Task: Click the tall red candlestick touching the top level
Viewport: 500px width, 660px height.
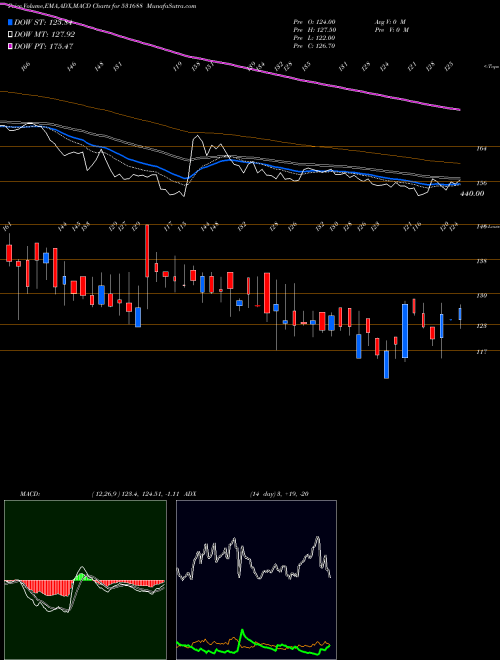Action: point(147,251)
